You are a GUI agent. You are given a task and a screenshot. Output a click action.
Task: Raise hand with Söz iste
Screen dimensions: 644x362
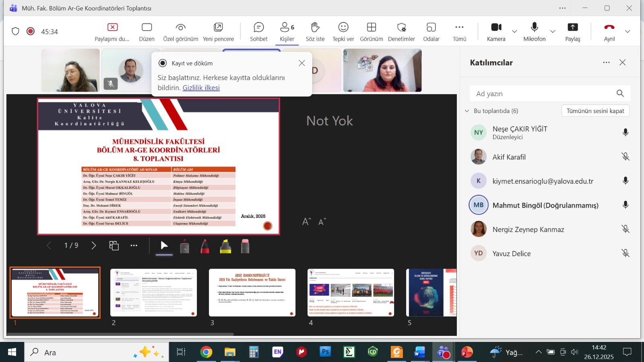click(315, 32)
